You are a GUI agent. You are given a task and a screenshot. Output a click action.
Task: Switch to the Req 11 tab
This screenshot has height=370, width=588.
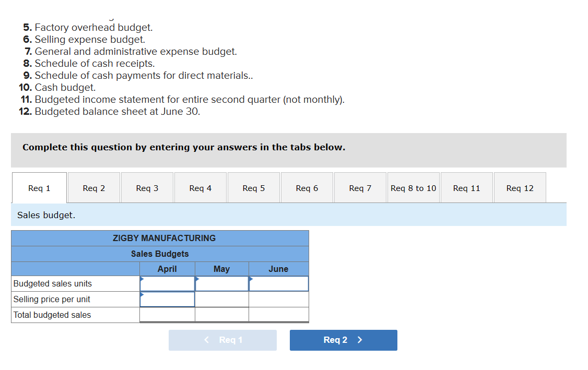[466, 187]
